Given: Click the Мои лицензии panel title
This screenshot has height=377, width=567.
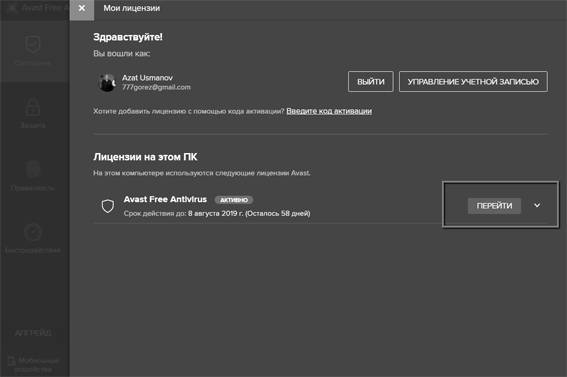Looking at the screenshot, I should pyautogui.click(x=132, y=8).
